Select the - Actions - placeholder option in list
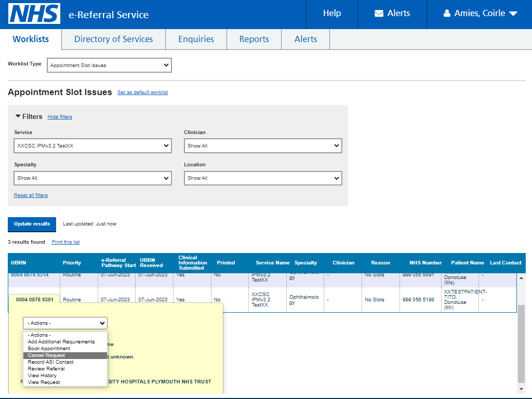532x399 pixels. 65,335
